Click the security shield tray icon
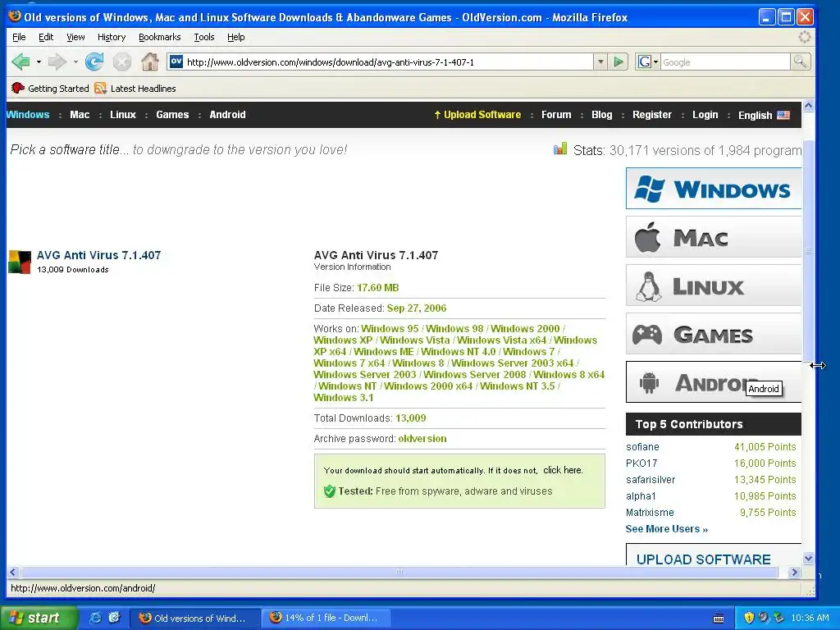This screenshot has height=630, width=840. tap(749, 618)
